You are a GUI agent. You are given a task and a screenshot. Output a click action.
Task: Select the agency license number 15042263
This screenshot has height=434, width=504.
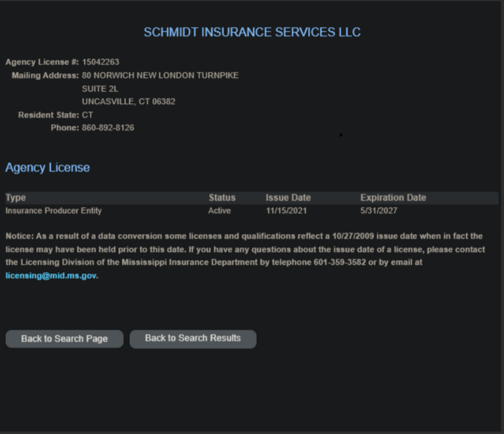[100, 62]
